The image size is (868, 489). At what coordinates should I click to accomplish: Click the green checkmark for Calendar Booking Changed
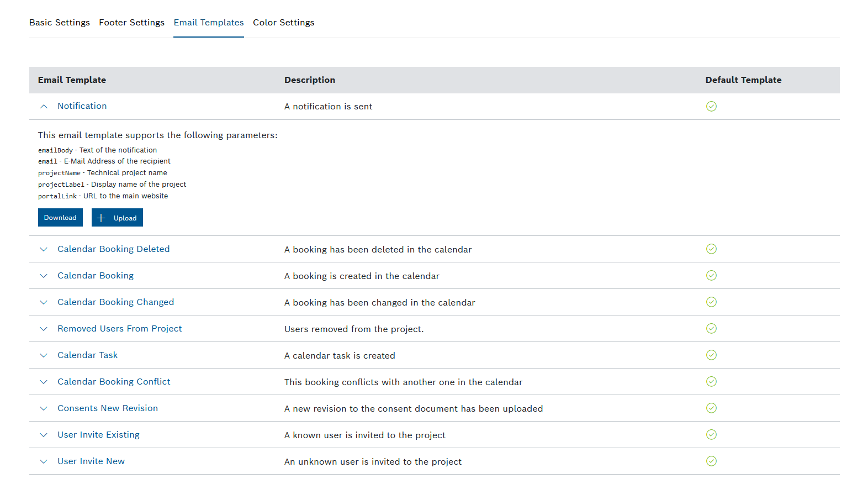711,302
